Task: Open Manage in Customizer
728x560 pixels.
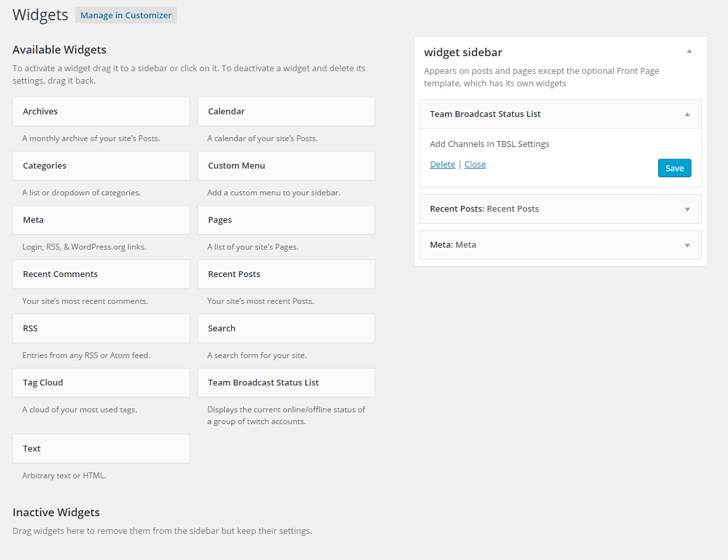Action: (126, 15)
